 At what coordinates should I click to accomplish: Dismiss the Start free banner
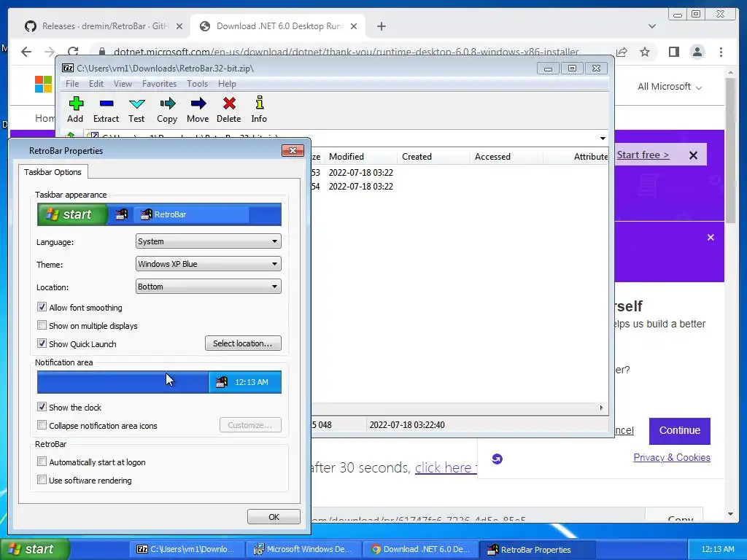693,155
